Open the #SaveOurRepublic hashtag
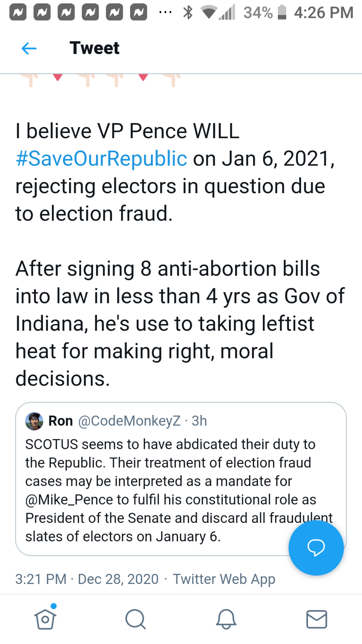Screen dimensions: 362x644 point(101,158)
